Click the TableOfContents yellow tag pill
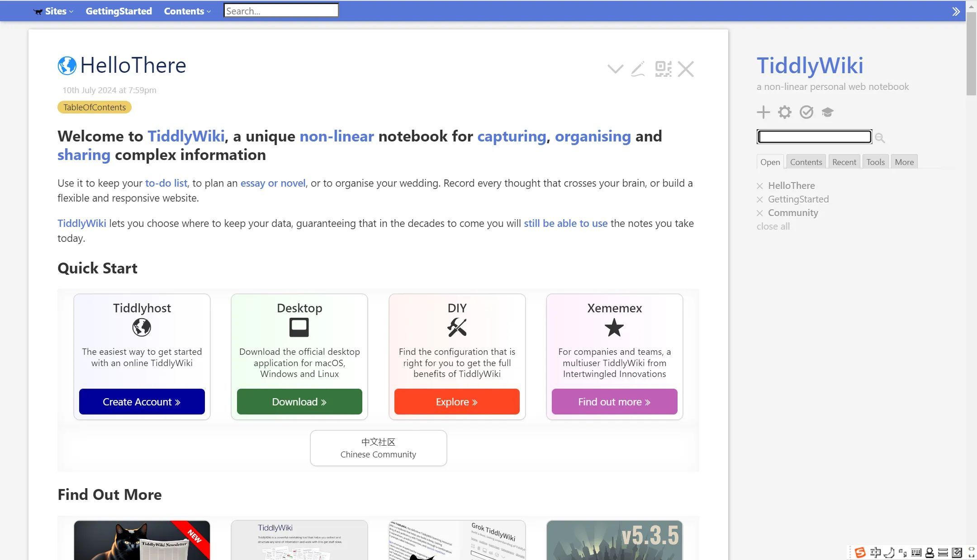The height and width of the screenshot is (560, 977). pyautogui.click(x=95, y=107)
